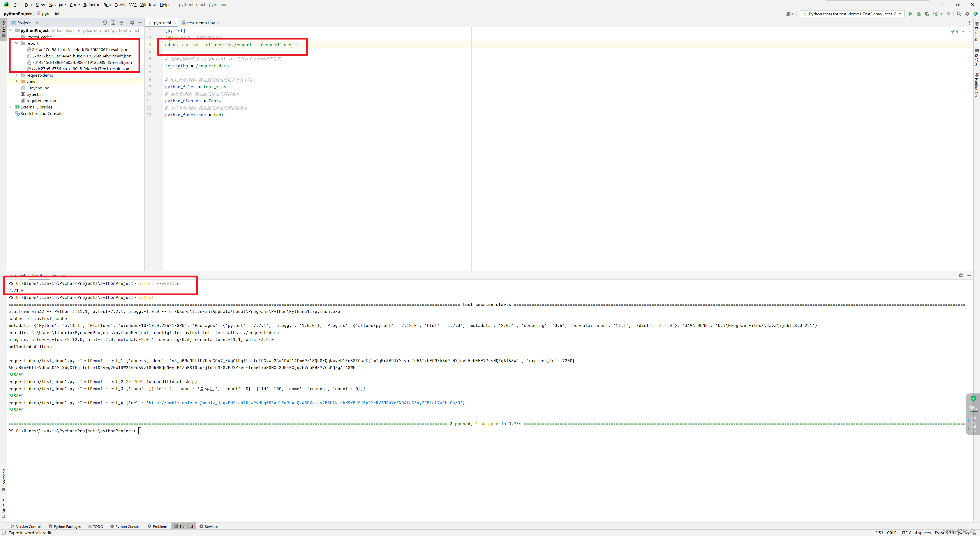Go to previous highlighted typo arrow
This screenshot has height=536, width=980.
coord(963,32)
